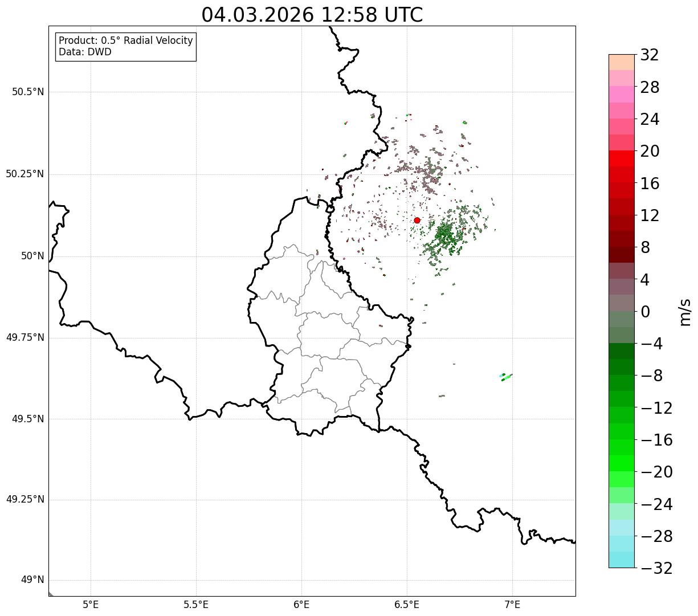Click the 49.75°N latitude label
Image resolution: width=698 pixels, height=616 pixels.
[x=25, y=337]
